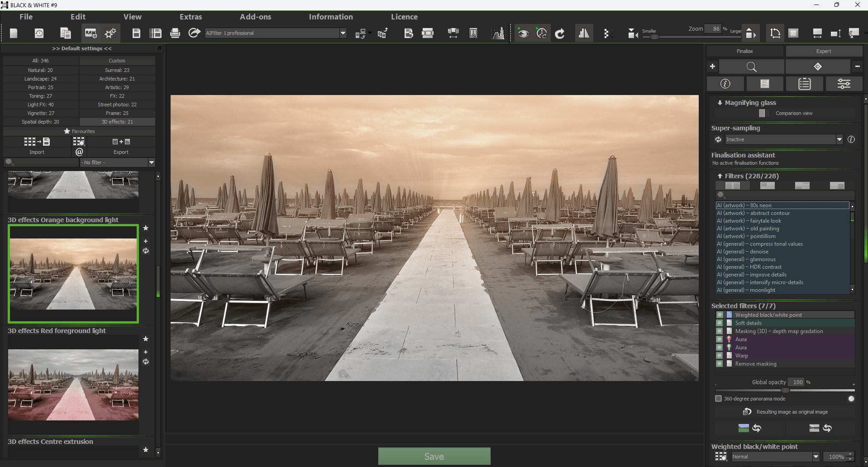The image size is (868, 467).
Task: Click the circular redo arrow icon
Action: (x=560, y=33)
